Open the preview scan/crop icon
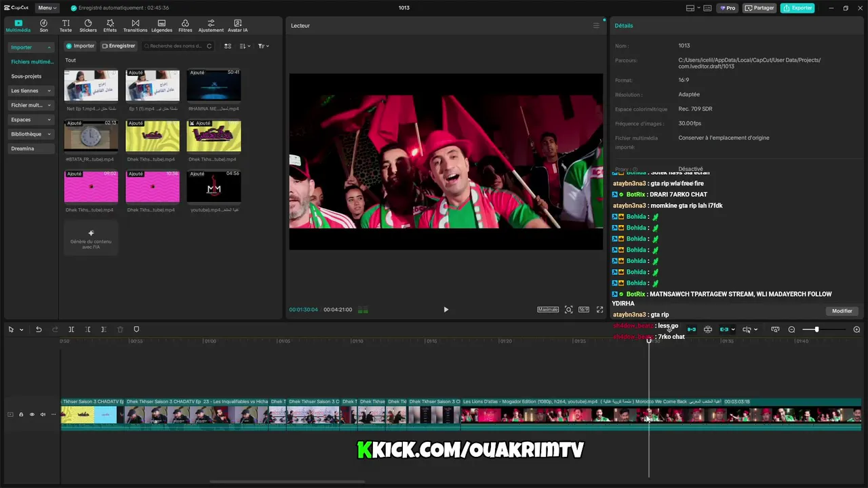868x488 pixels. (x=568, y=310)
